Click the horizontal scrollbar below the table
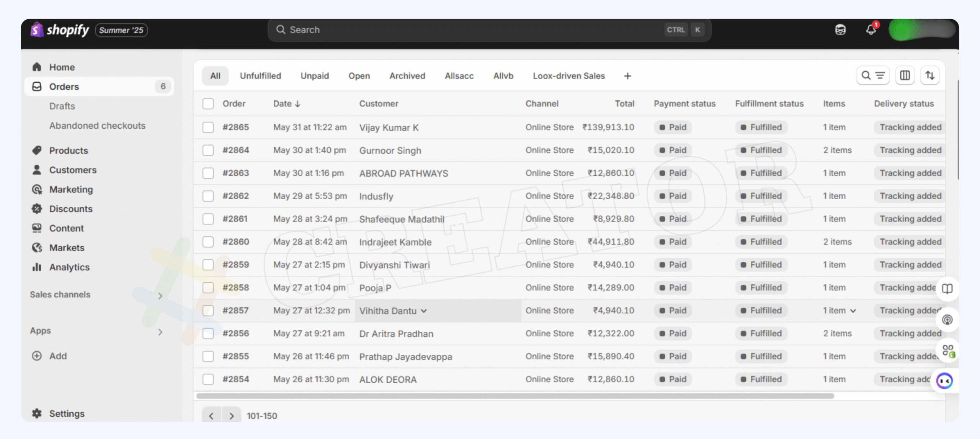The height and width of the screenshot is (439, 980). pos(515,396)
